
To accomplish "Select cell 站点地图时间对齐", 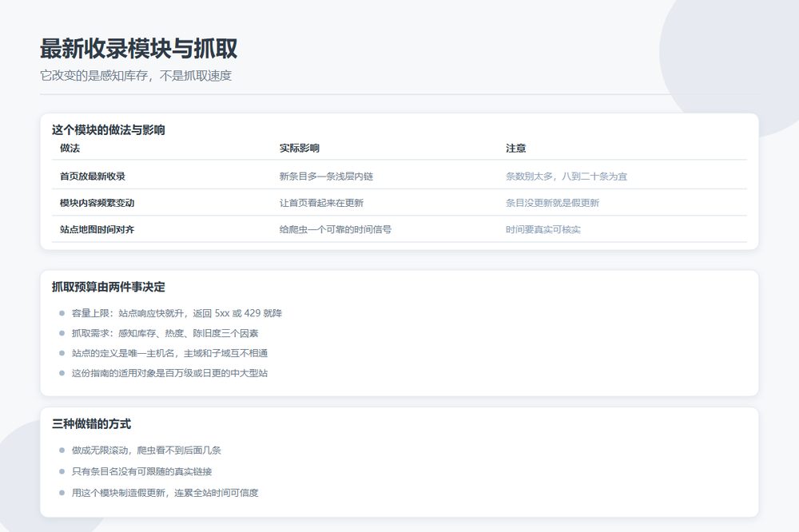I will tap(97, 229).
